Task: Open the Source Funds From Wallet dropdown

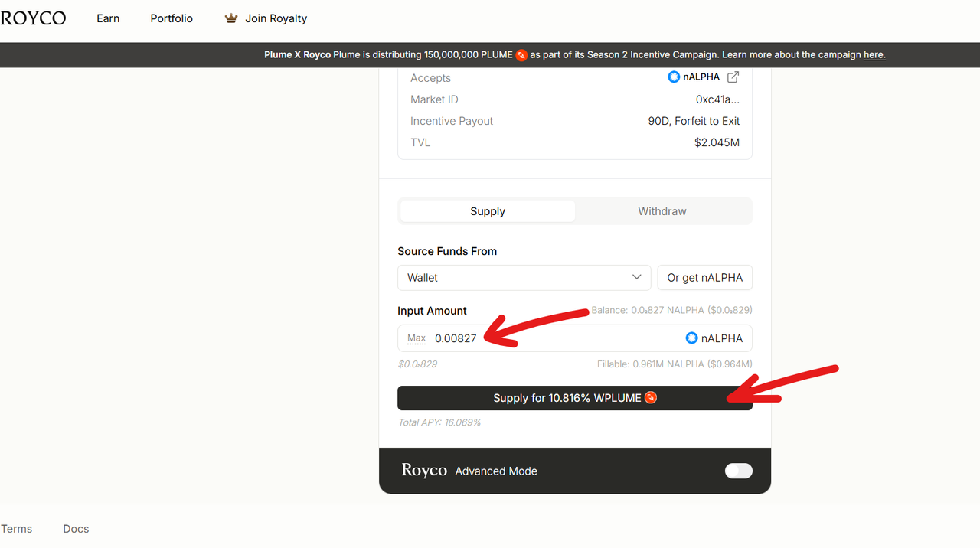Action: [x=524, y=278]
